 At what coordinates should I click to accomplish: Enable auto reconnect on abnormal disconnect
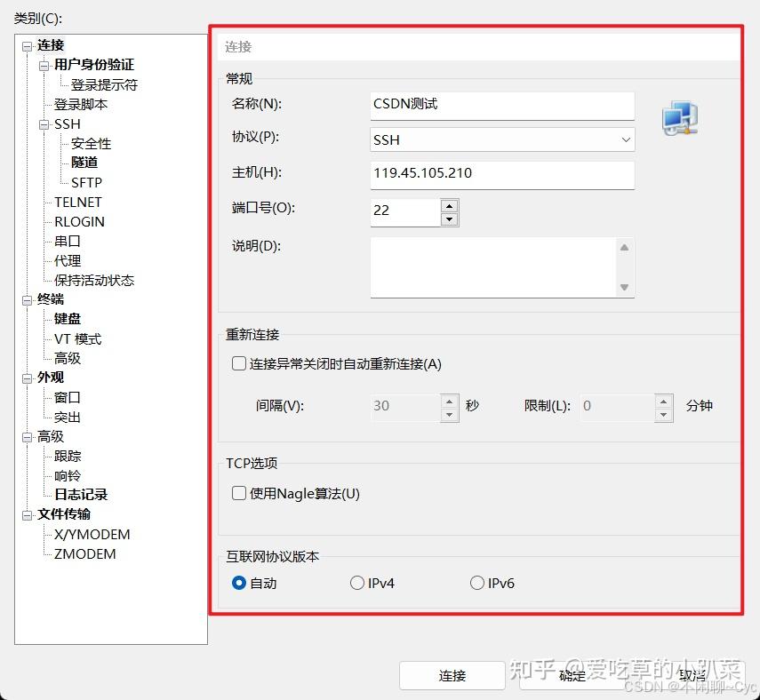[x=239, y=363]
